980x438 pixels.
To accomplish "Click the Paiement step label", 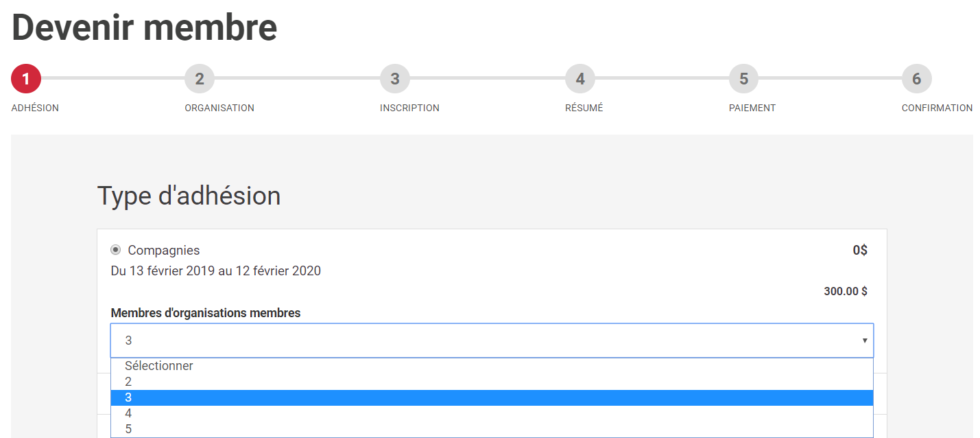I will pos(752,108).
